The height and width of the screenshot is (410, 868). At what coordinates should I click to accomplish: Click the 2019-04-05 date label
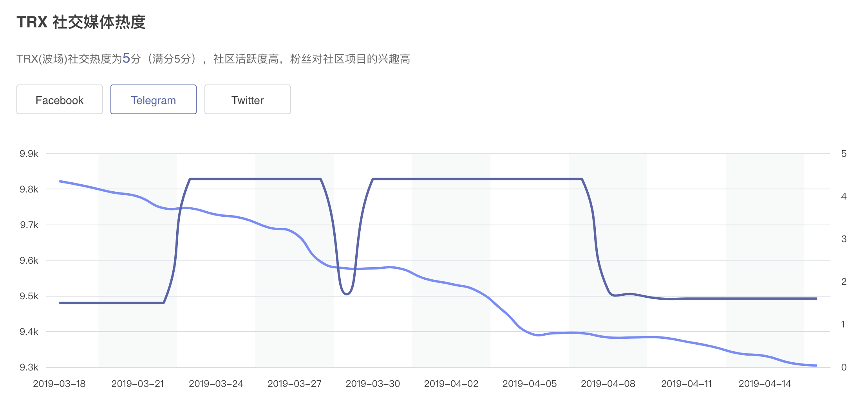[530, 384]
